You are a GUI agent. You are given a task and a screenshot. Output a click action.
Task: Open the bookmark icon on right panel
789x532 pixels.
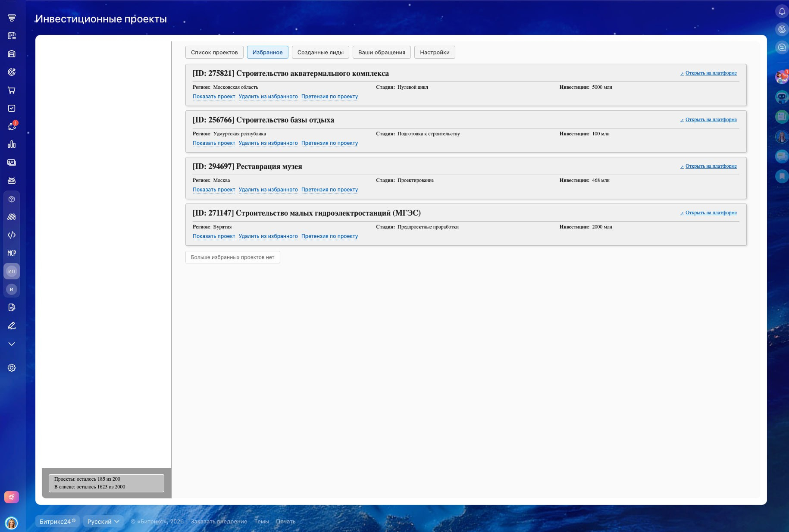pos(782,176)
